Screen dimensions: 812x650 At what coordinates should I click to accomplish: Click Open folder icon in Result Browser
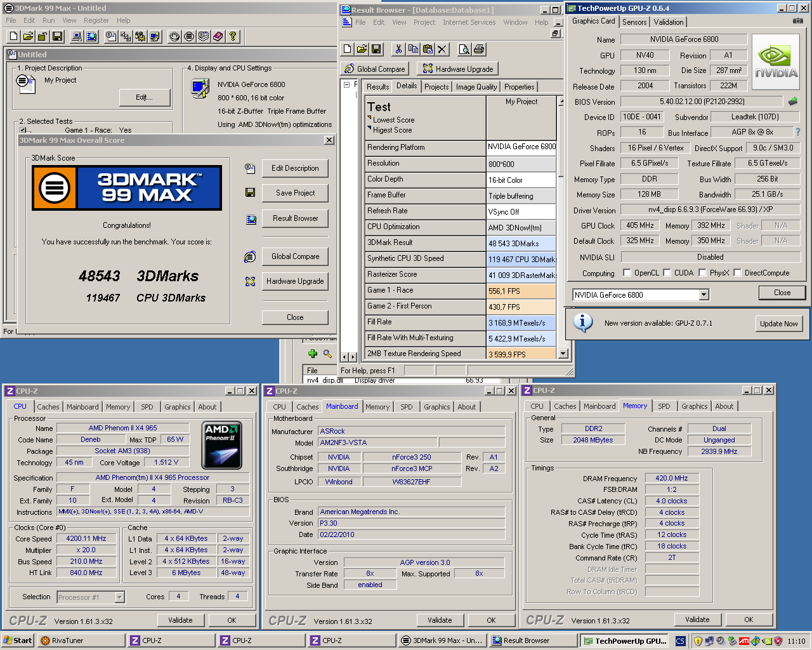[362, 49]
